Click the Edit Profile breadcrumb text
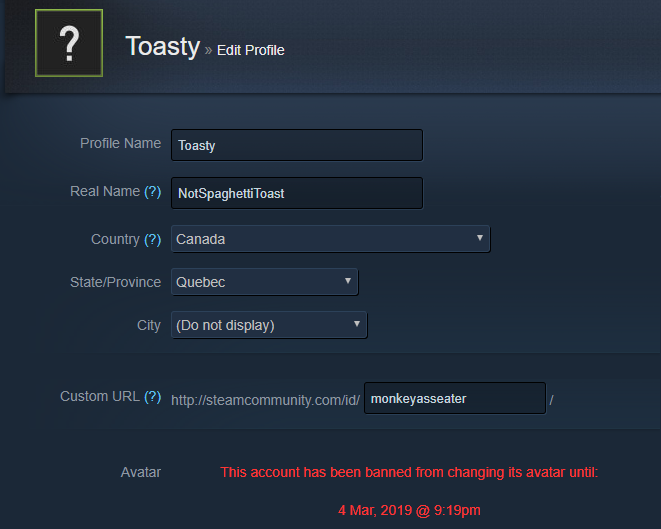Viewport: 661px width, 529px height. coord(250,50)
